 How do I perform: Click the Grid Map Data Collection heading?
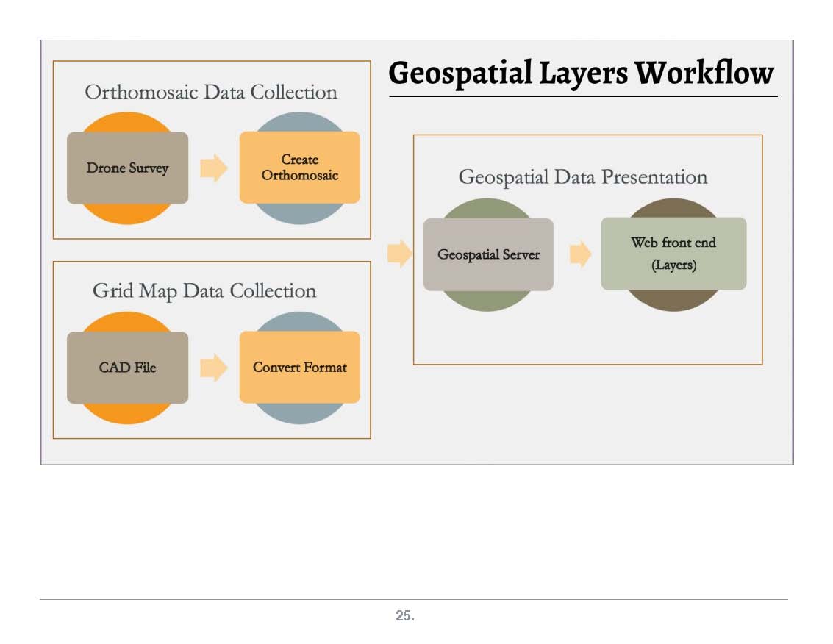coord(204,290)
